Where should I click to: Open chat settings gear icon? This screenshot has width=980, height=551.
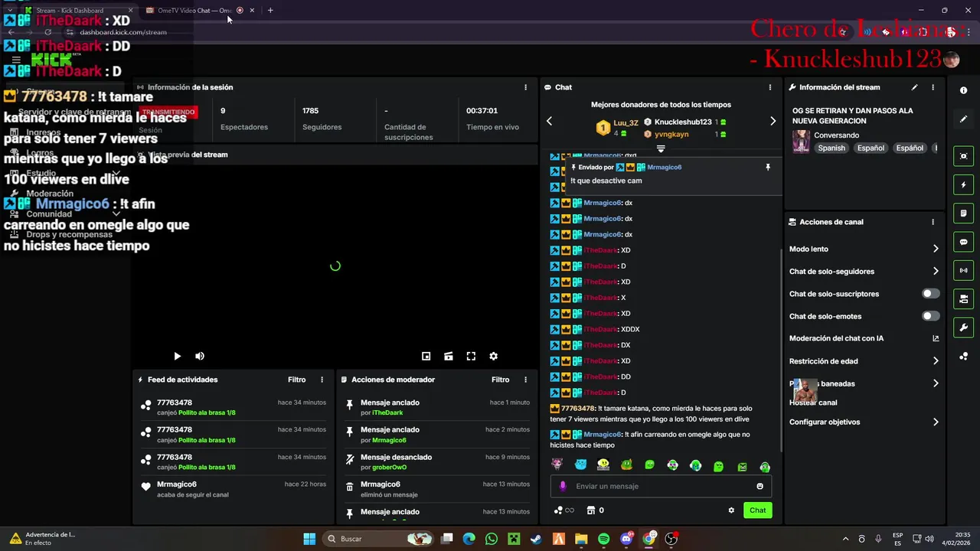coord(731,510)
